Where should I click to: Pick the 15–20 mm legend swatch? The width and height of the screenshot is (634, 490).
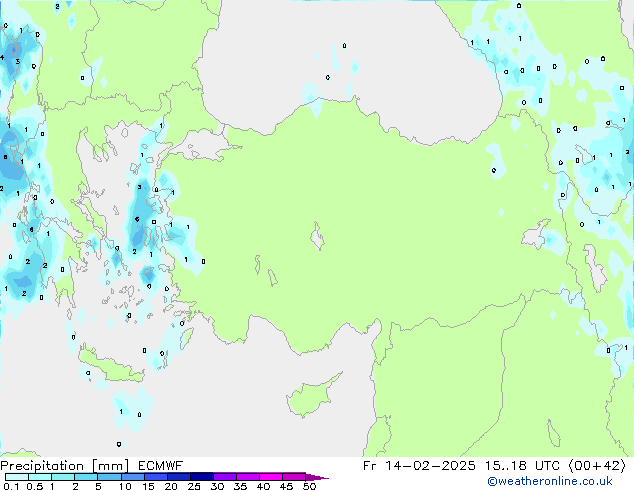pyautogui.click(x=155, y=477)
